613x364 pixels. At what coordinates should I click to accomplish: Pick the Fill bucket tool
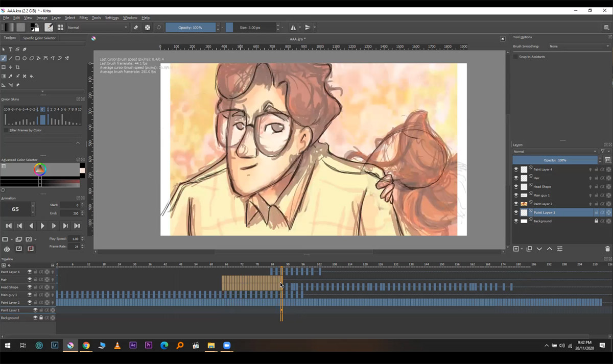click(32, 76)
